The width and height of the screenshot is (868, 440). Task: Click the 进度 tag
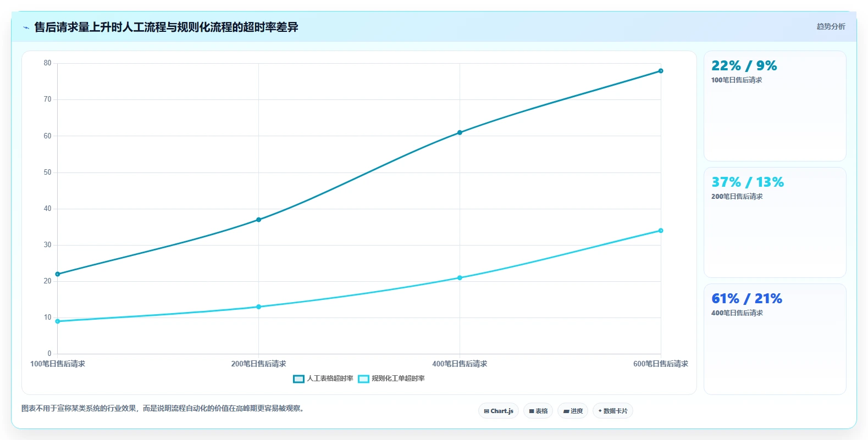point(573,411)
